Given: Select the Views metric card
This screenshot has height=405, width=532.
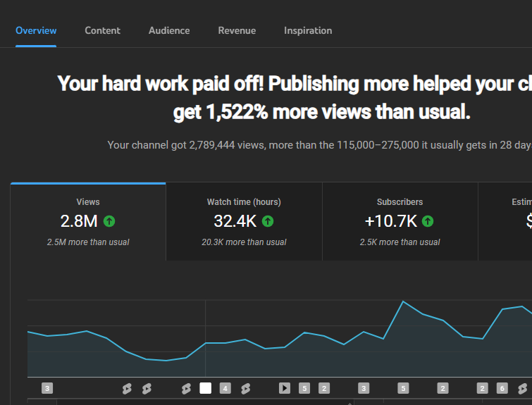Looking at the screenshot, I should [x=88, y=222].
